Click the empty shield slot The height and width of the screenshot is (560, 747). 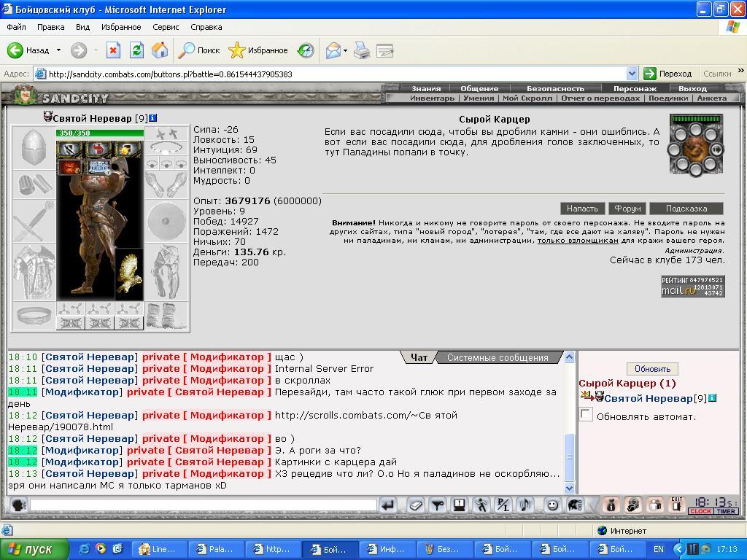[166, 221]
